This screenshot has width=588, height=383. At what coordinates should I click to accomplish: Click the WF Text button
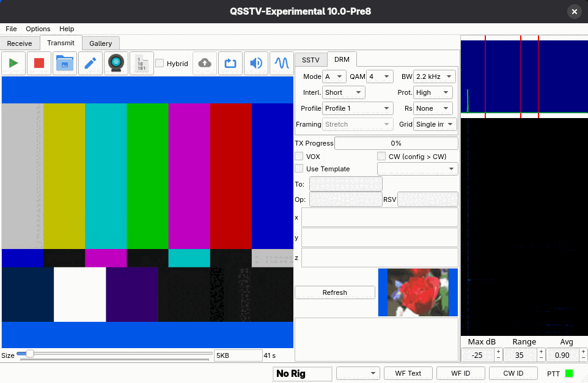click(x=408, y=373)
